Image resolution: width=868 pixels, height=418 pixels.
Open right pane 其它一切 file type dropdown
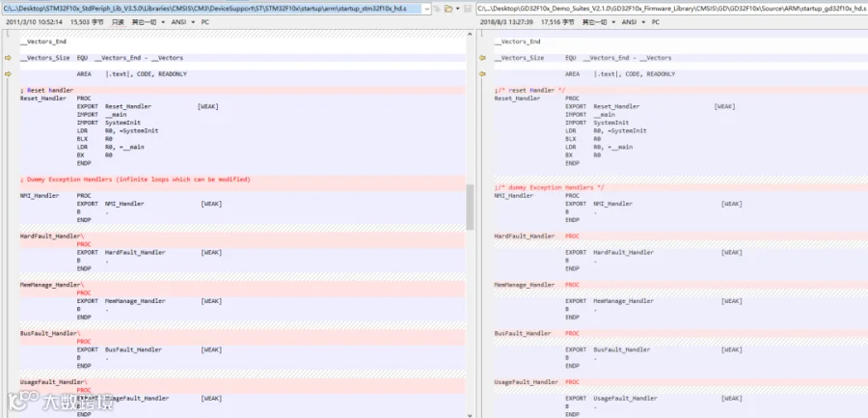click(600, 22)
